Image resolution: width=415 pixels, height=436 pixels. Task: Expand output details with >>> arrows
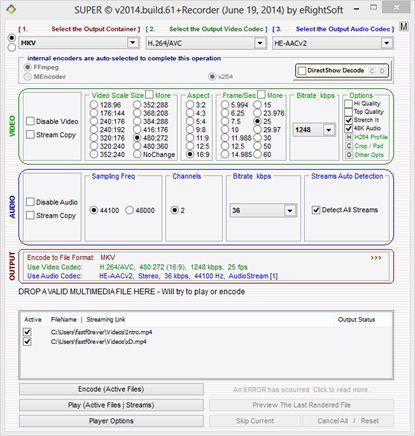coord(376,258)
